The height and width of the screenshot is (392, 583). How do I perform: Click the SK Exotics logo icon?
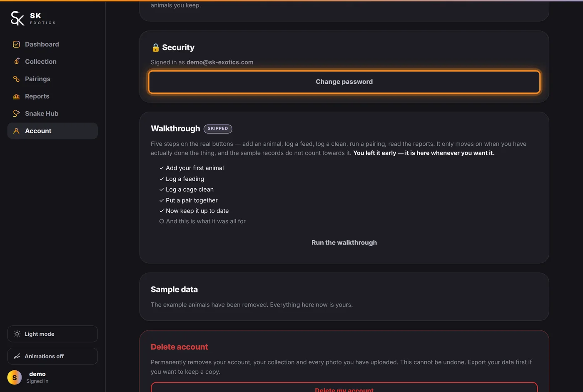[x=17, y=18]
